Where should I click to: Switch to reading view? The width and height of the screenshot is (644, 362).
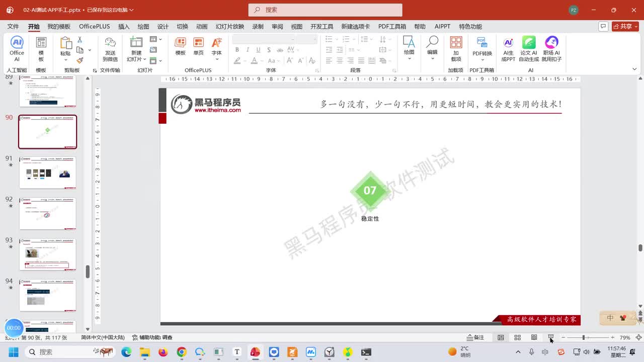coord(534,337)
